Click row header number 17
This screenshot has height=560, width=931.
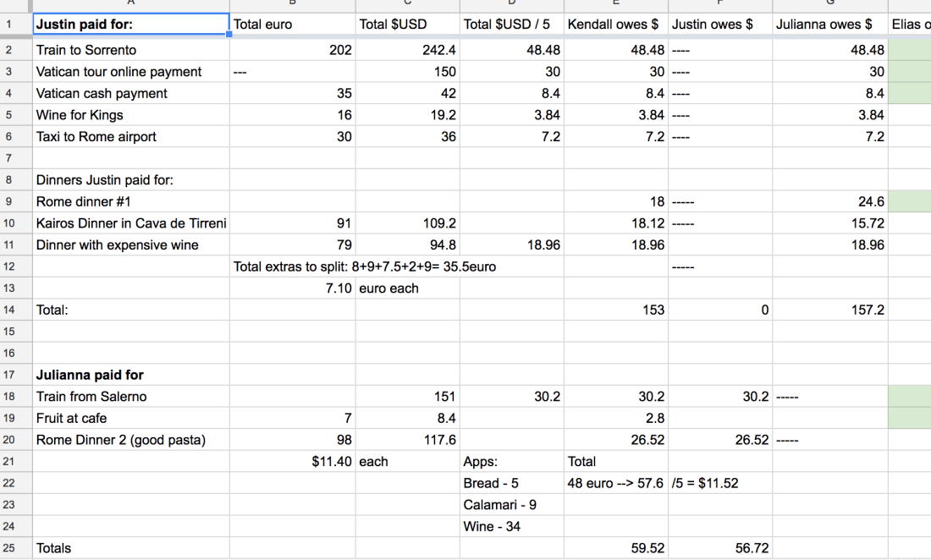click(9, 375)
